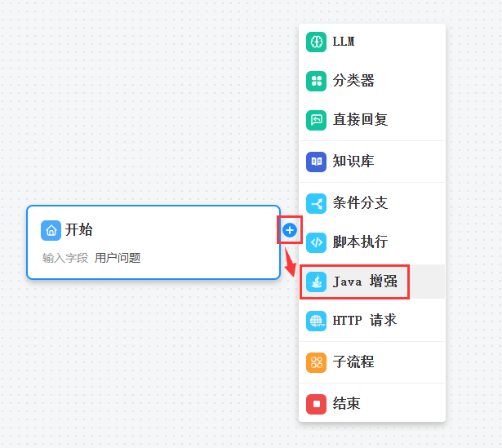Select the 开始 node title
Viewport: 502px width, 448px height.
point(78,230)
